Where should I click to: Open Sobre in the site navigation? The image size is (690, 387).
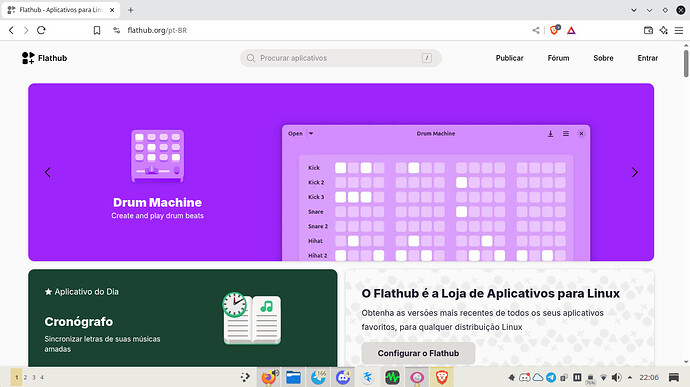603,58
